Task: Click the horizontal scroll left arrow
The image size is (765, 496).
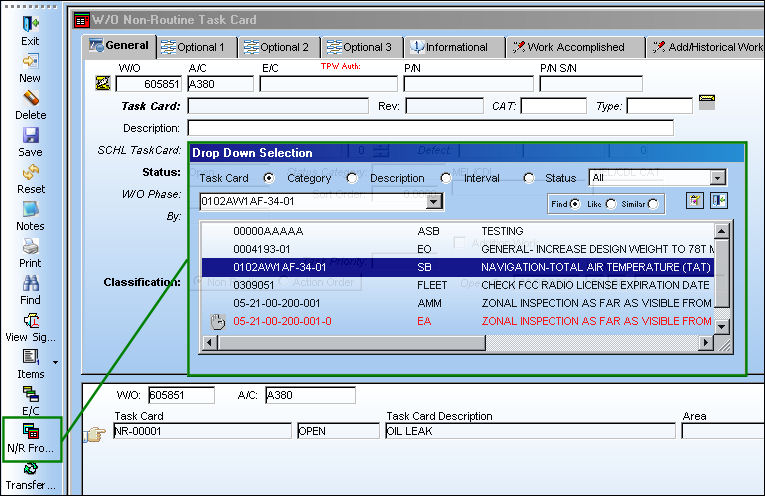Action: (x=210, y=343)
